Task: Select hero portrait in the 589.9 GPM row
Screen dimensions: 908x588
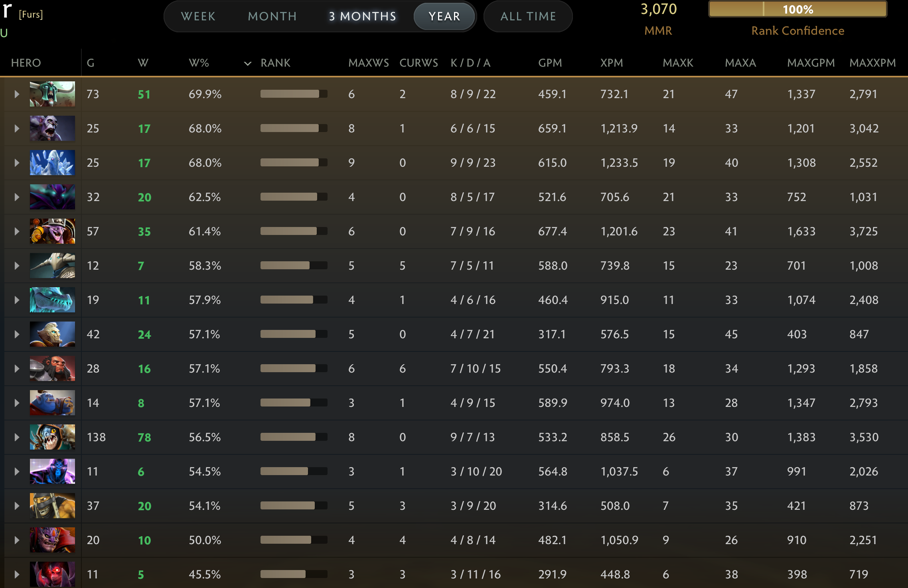Action: (52, 403)
